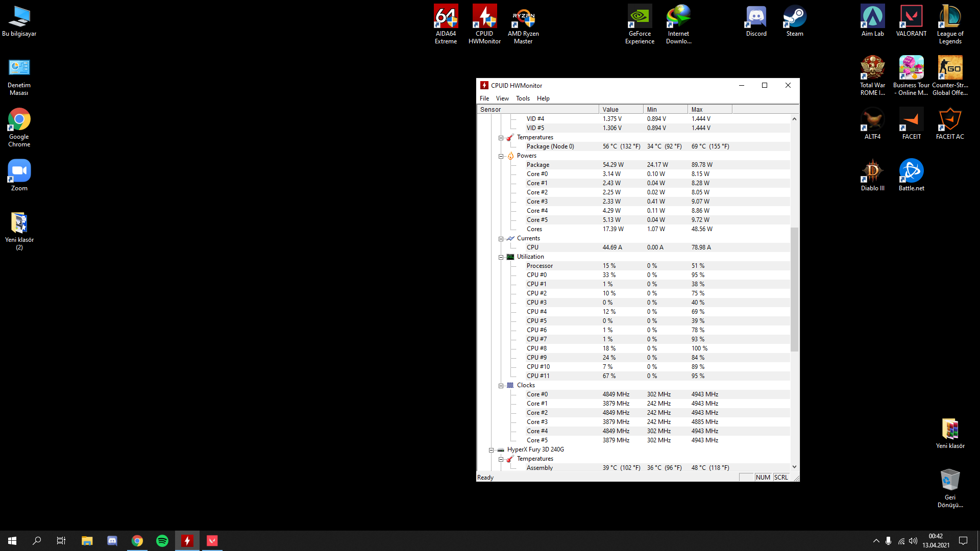Collapse the HyperX Fury 3D 240G node
980x551 pixels.
(x=491, y=450)
